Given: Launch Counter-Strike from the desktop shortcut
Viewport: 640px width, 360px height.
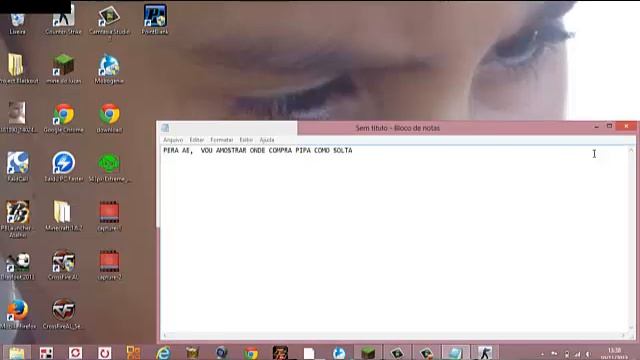Looking at the screenshot, I should click(63, 20).
